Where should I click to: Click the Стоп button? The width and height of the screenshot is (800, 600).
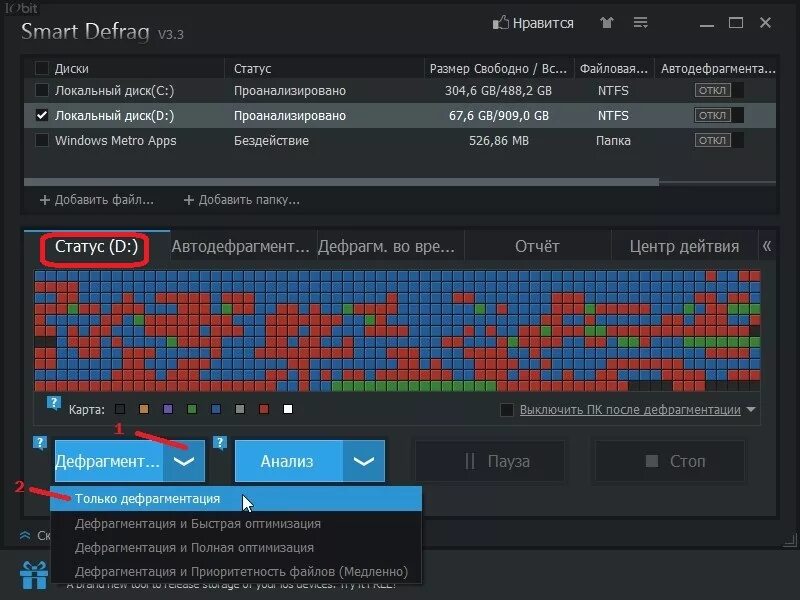point(669,461)
